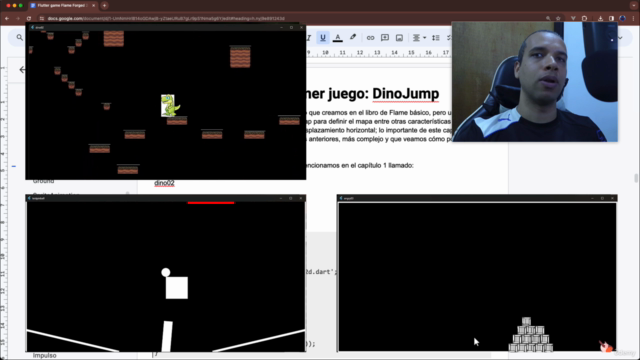Click the line spacing icon
The height and width of the screenshot is (360, 640).
coord(436,38)
